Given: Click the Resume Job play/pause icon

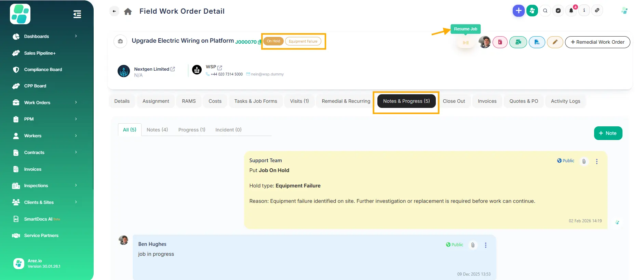Looking at the screenshot, I should [466, 43].
